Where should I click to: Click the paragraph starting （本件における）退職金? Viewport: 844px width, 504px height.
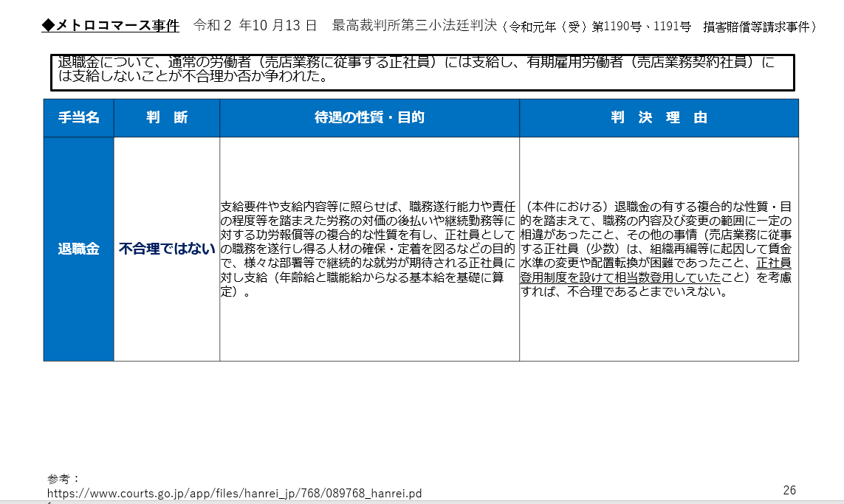pyautogui.click(x=656, y=249)
